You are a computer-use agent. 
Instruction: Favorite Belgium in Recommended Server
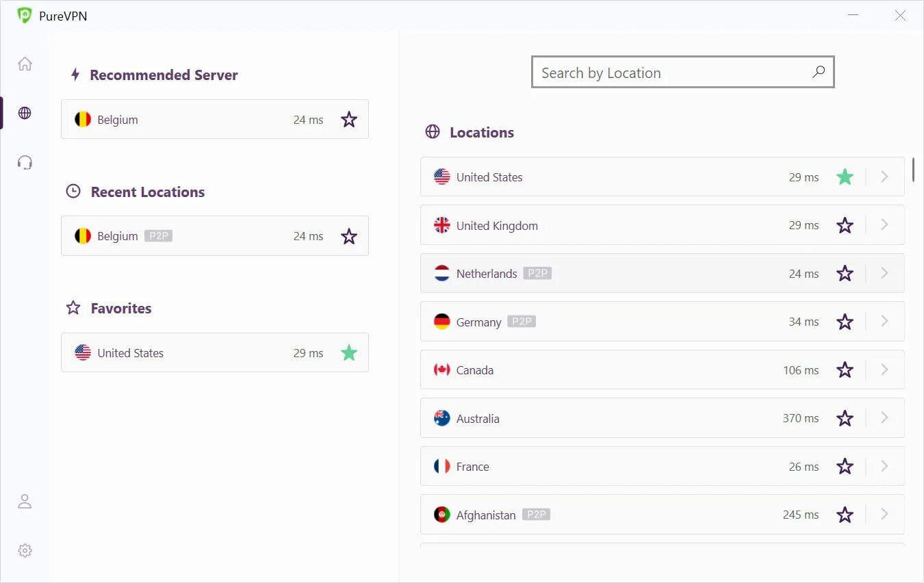(349, 120)
